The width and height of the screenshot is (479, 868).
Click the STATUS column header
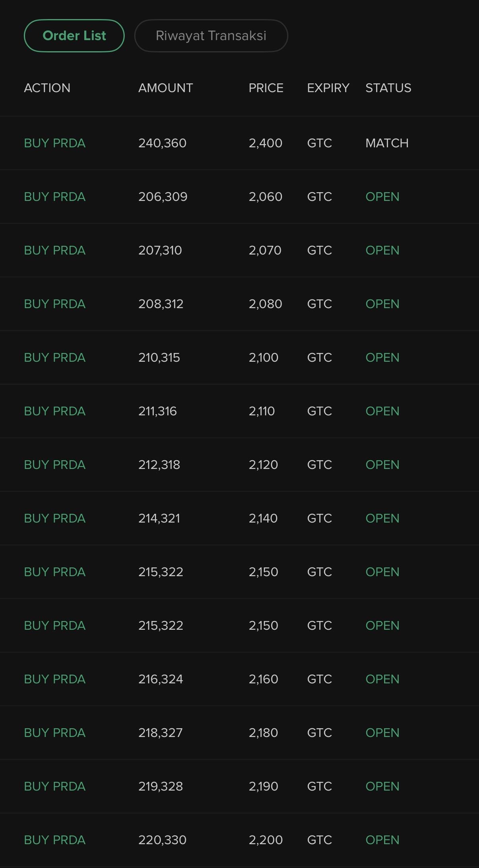pyautogui.click(x=388, y=88)
